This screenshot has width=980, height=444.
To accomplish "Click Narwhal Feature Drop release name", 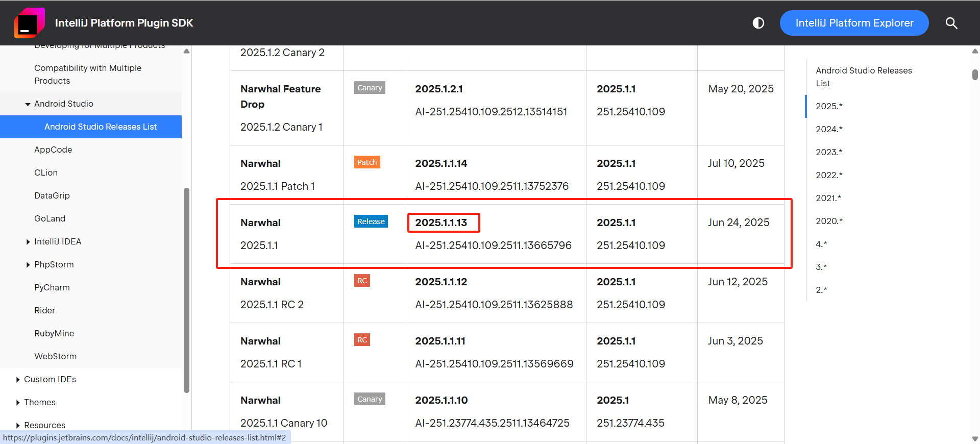I will point(280,96).
